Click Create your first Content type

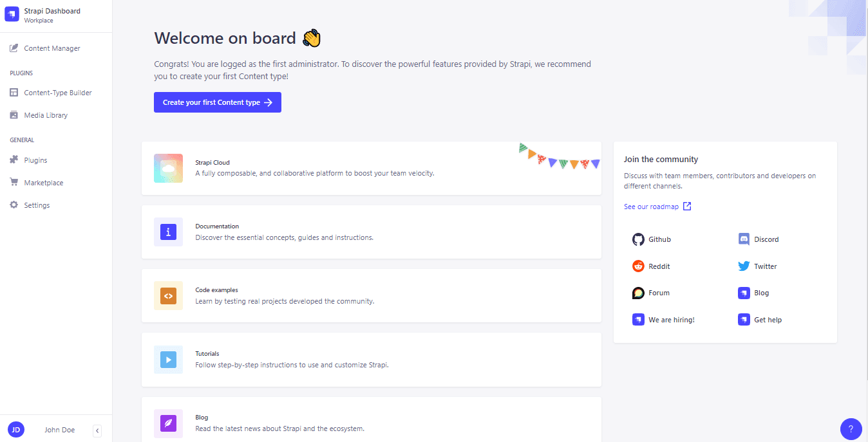[x=218, y=102]
